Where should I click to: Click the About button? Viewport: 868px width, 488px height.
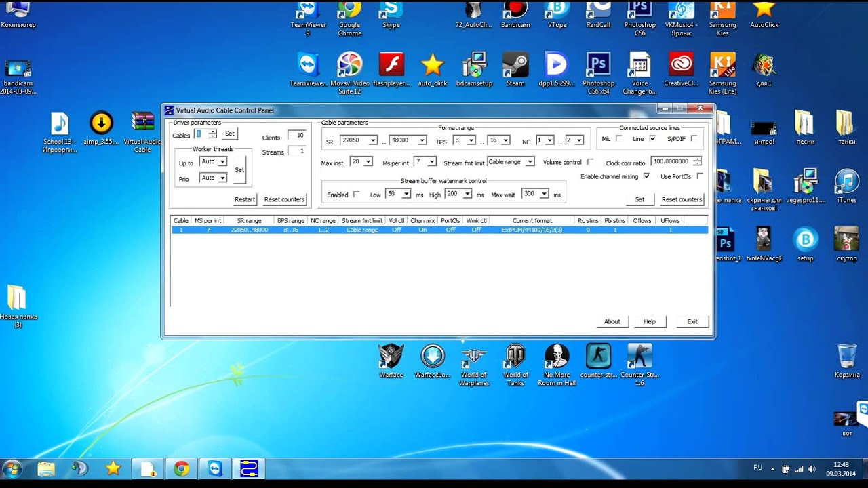click(612, 321)
